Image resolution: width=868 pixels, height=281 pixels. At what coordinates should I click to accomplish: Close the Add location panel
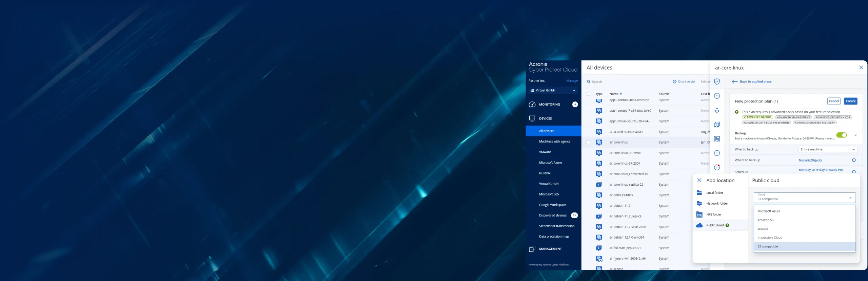pos(699,181)
